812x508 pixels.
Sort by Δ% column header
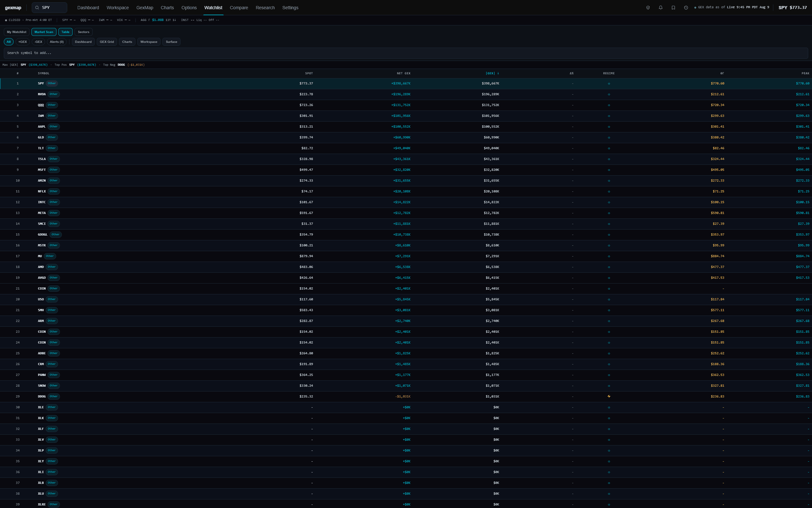pyautogui.click(x=572, y=73)
